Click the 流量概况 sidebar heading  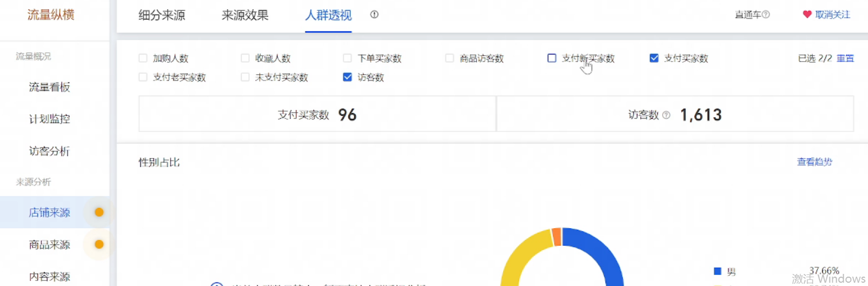click(x=34, y=57)
